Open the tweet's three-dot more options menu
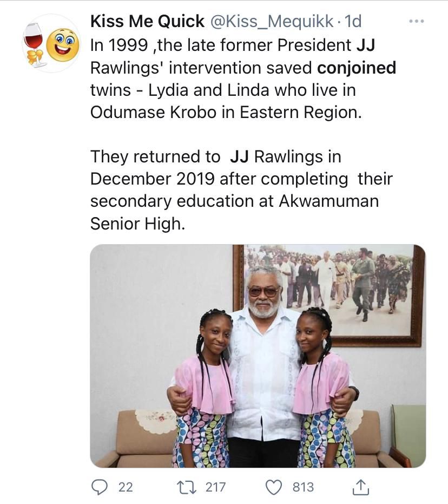The height and width of the screenshot is (504, 448). (x=417, y=22)
